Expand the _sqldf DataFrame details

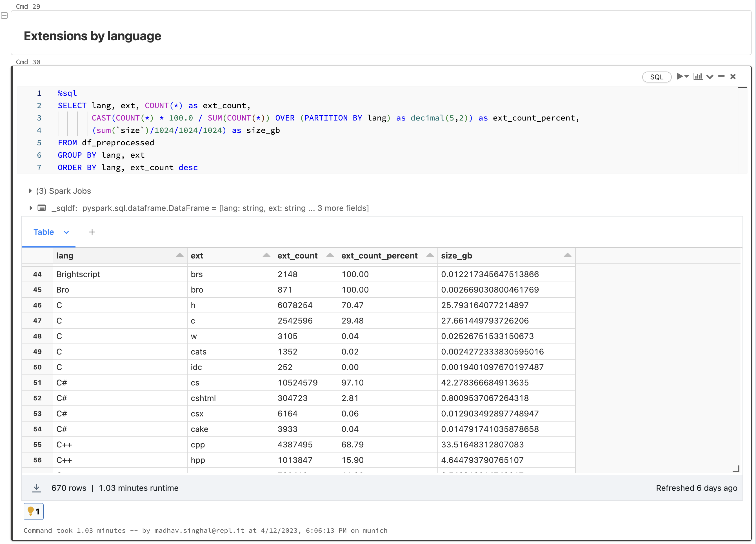tap(28, 208)
